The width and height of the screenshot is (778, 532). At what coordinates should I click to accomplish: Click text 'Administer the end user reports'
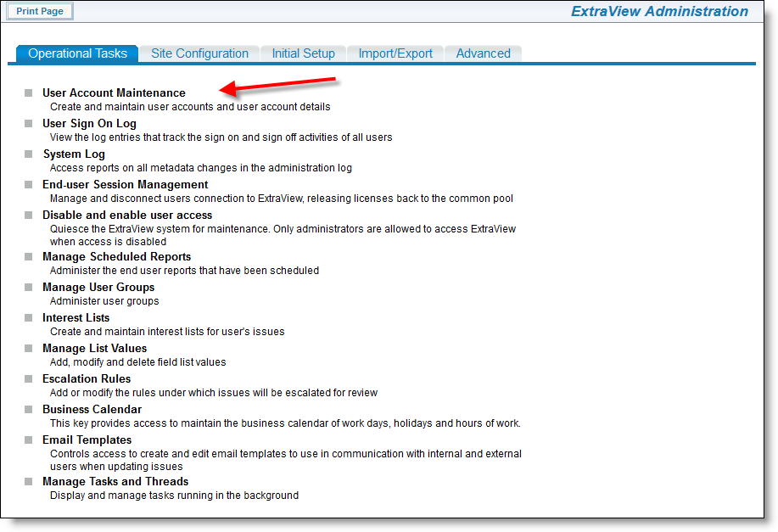184,271
